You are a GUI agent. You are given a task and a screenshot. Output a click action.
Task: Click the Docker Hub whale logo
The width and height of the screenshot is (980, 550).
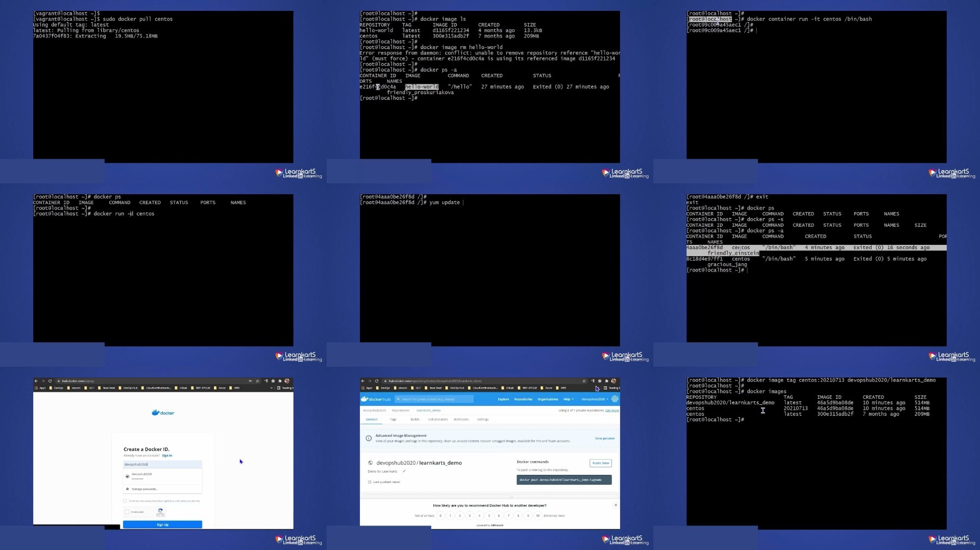[x=376, y=399]
